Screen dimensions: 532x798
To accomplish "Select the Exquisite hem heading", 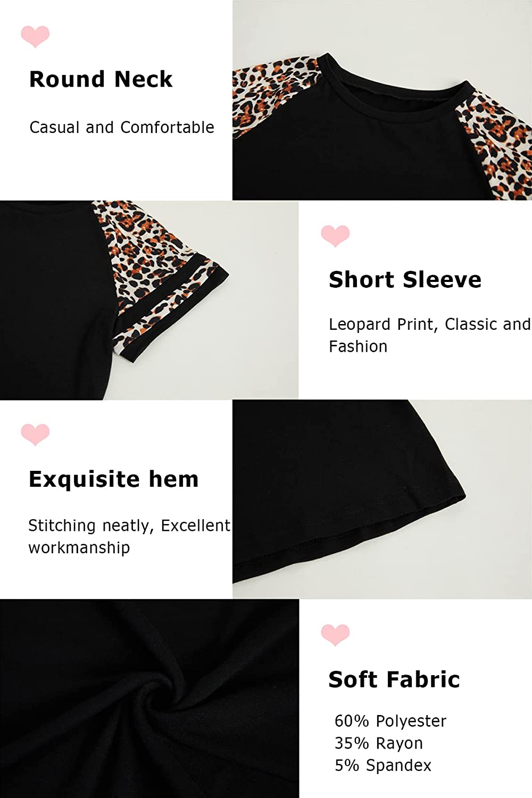I will coord(113,479).
